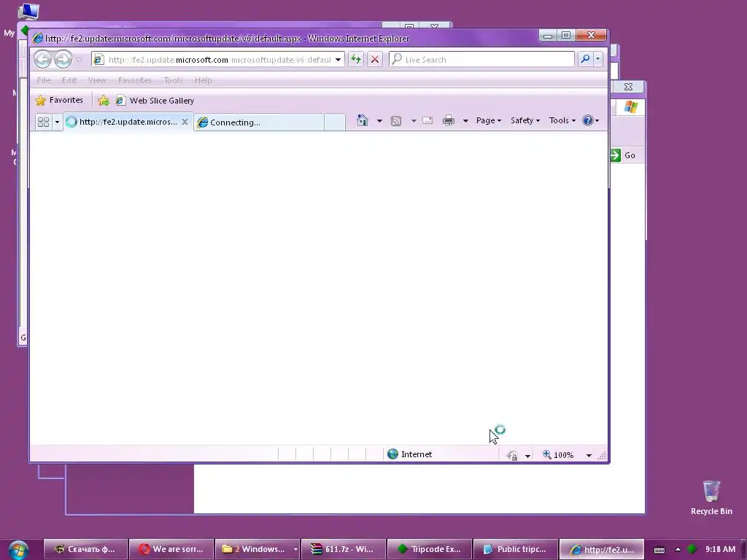The width and height of the screenshot is (747, 560).
Task: Click the red Stop loading icon
Action: (375, 60)
